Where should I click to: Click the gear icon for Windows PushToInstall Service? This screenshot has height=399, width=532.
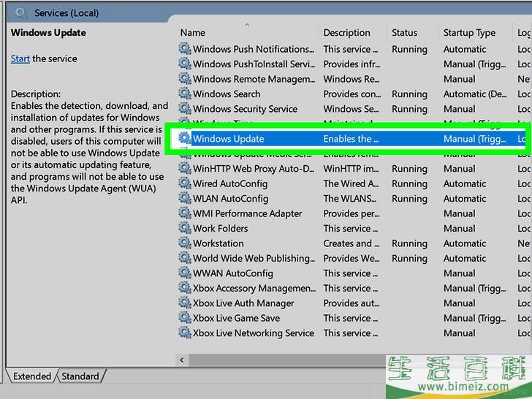pyautogui.click(x=185, y=64)
